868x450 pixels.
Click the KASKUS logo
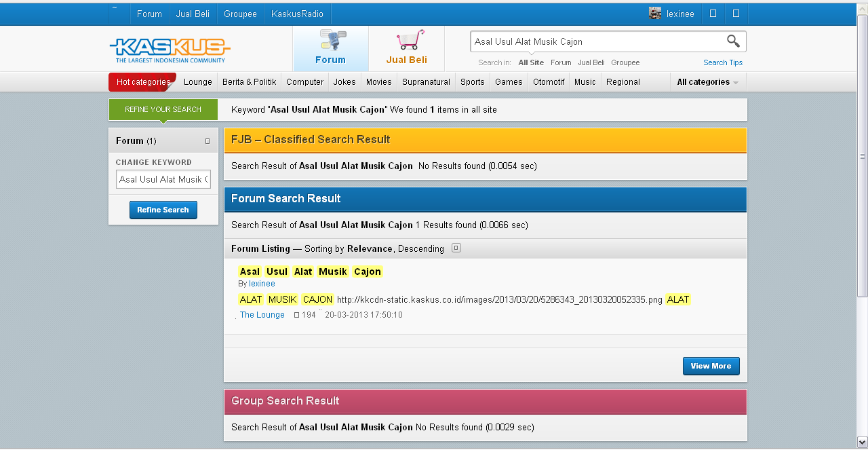pyautogui.click(x=170, y=50)
